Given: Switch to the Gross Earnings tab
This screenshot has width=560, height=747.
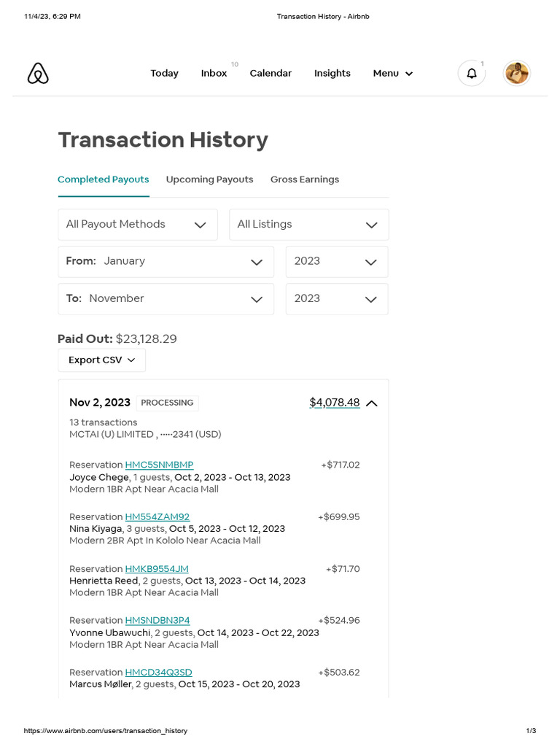Looking at the screenshot, I should click(305, 179).
